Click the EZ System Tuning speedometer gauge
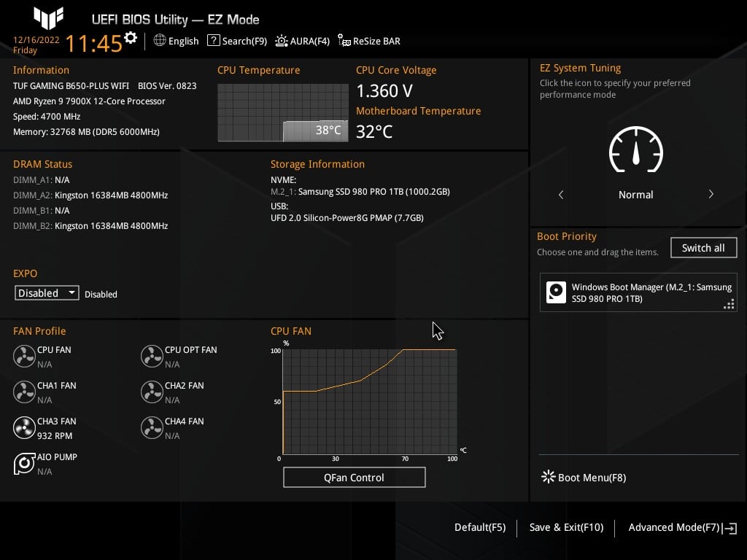 coord(636,149)
